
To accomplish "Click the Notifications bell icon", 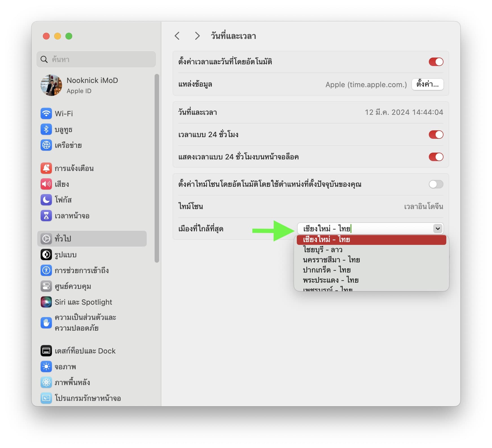I will [46, 168].
